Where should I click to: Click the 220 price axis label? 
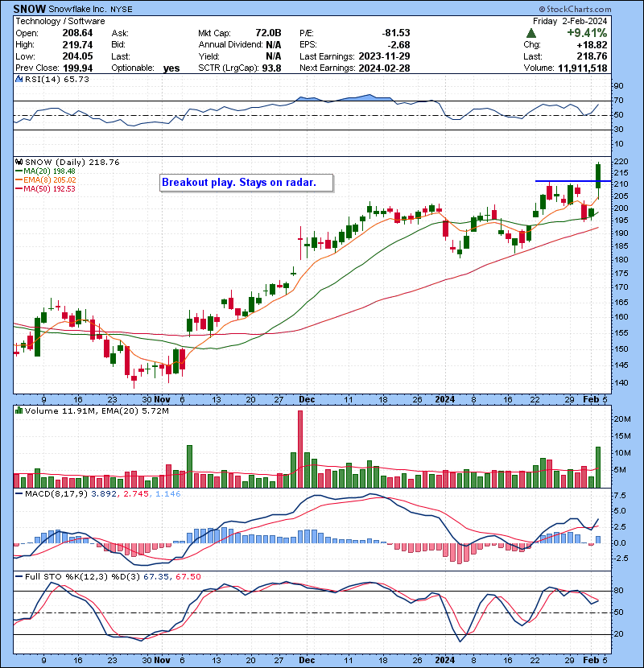point(621,162)
